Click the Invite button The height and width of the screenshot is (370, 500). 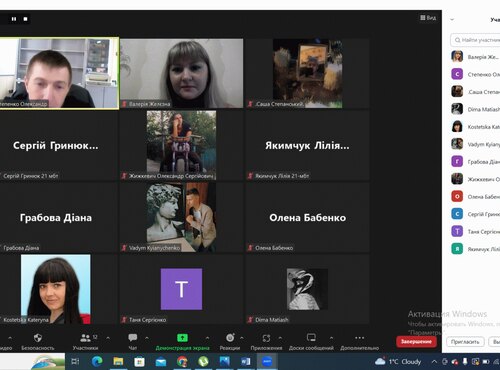point(465,342)
